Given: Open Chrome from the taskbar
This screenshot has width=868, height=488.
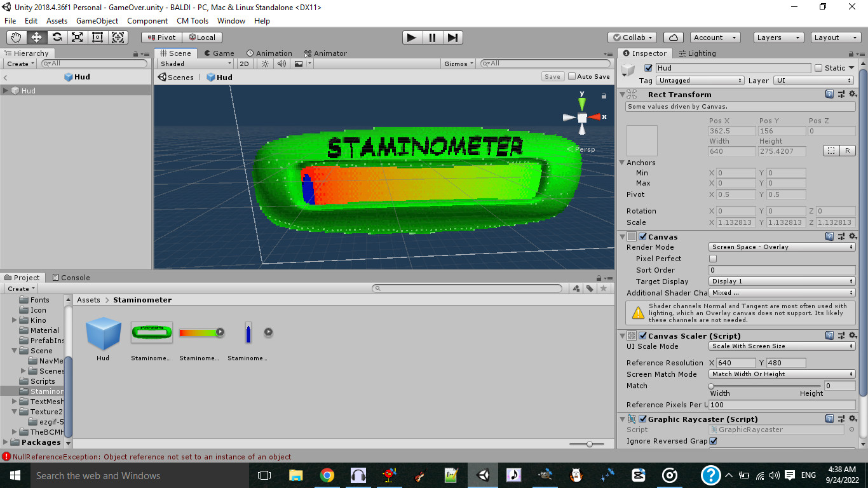Looking at the screenshot, I should point(327,475).
